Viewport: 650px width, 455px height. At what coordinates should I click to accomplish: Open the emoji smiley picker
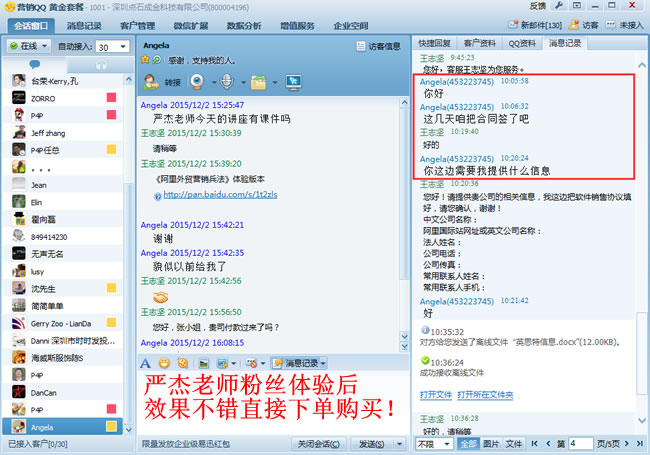point(164,363)
